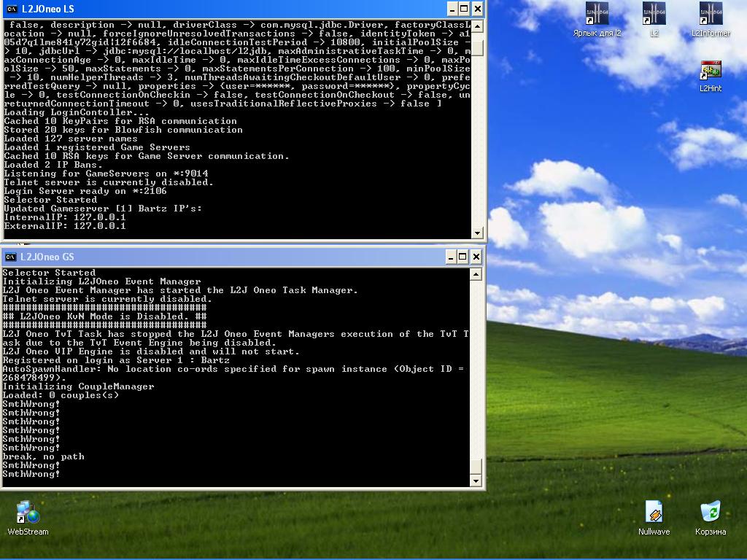Close the L2JOneo LS console window
The height and width of the screenshot is (560, 747).
click(x=477, y=9)
